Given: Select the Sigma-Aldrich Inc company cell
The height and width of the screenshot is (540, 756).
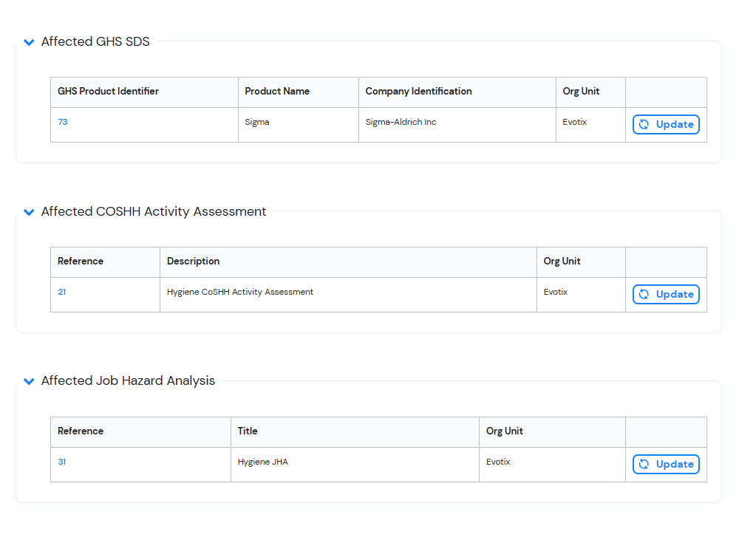Looking at the screenshot, I should click(x=401, y=123).
